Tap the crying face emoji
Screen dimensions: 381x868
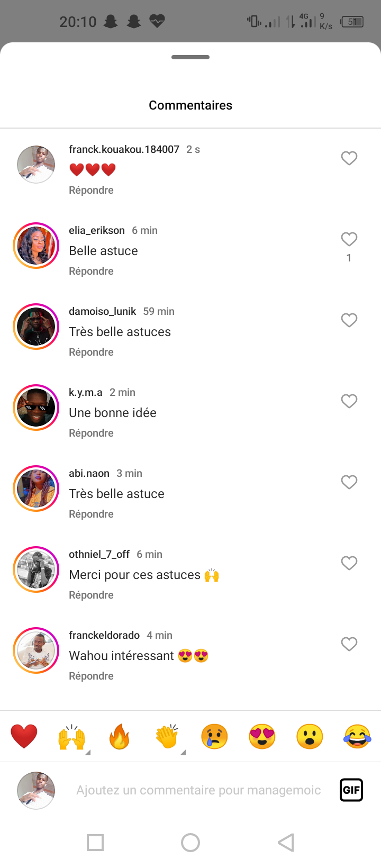[214, 736]
